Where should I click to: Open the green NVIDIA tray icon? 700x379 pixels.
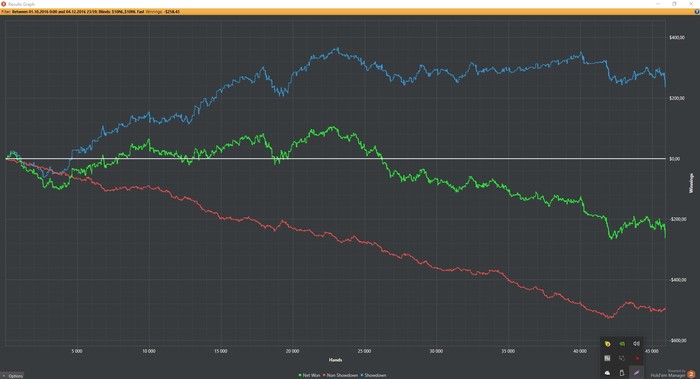(622, 344)
